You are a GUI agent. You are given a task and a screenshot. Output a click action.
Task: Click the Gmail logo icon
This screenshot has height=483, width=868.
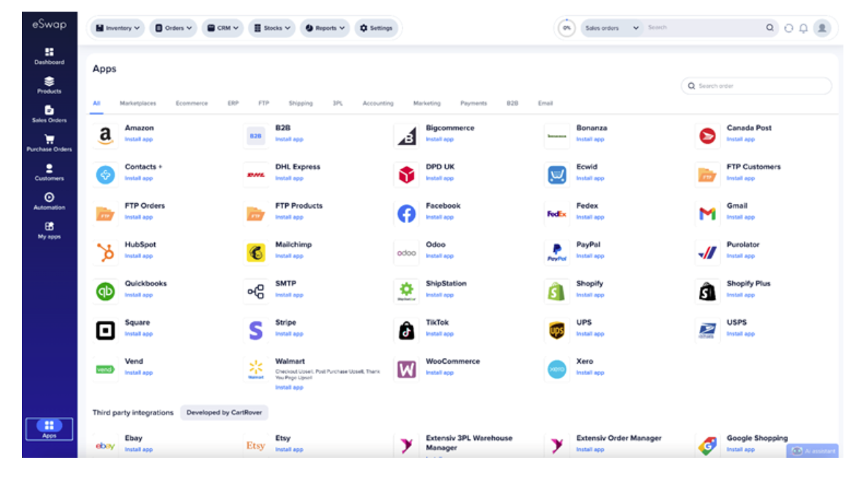(707, 214)
